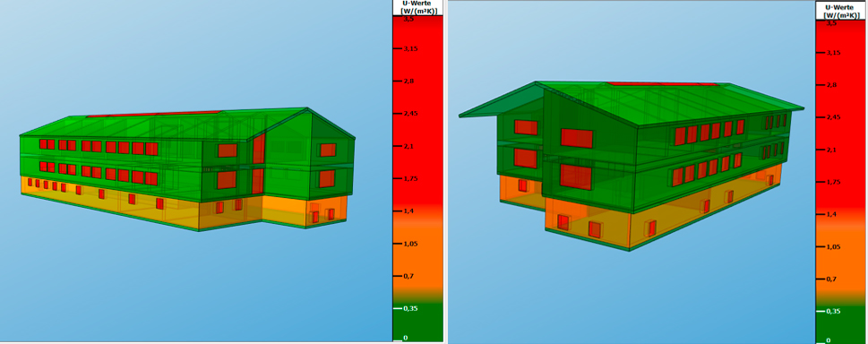The height and width of the screenshot is (344, 868).
Task: Click the 0,35 tick on left legend
Action: pyautogui.click(x=409, y=308)
